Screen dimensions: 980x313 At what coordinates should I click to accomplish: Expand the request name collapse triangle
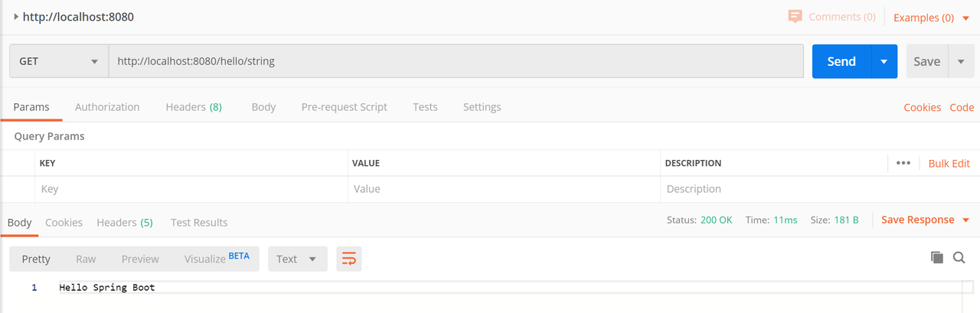[x=16, y=17]
